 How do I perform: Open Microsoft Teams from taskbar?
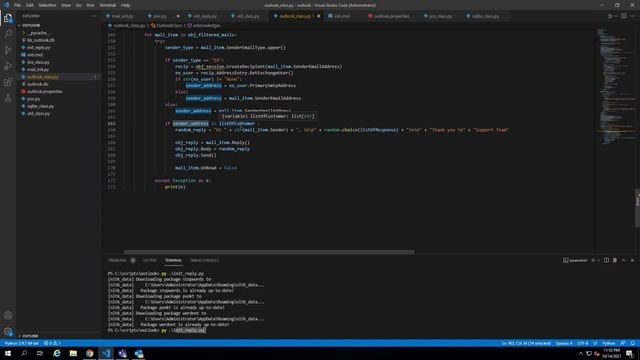coord(122,353)
